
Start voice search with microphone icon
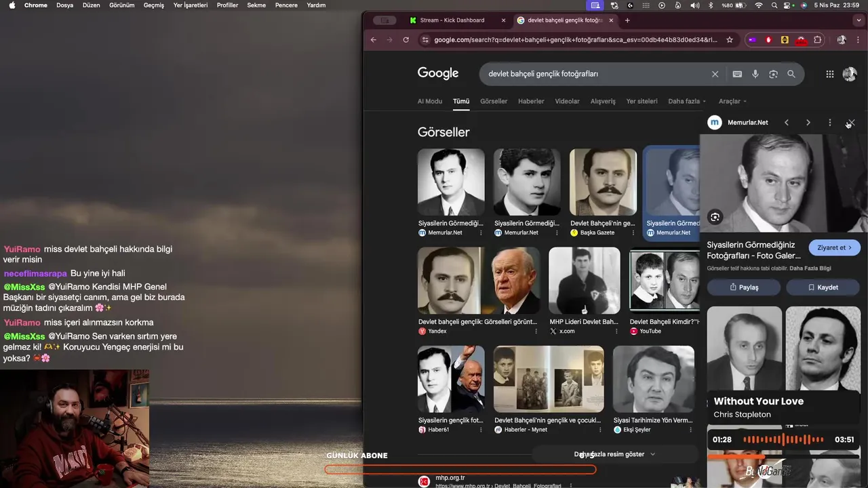point(755,74)
